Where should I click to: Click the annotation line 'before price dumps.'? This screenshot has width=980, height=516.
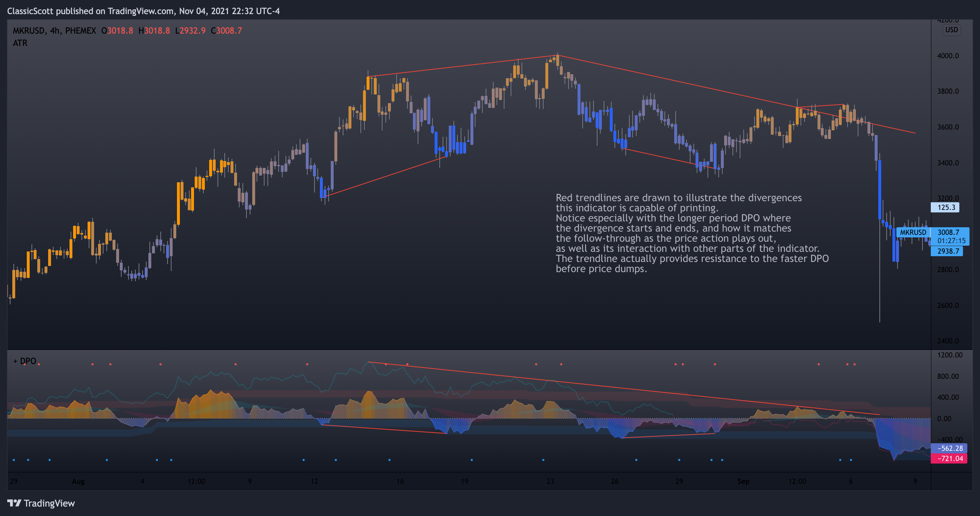click(x=601, y=268)
